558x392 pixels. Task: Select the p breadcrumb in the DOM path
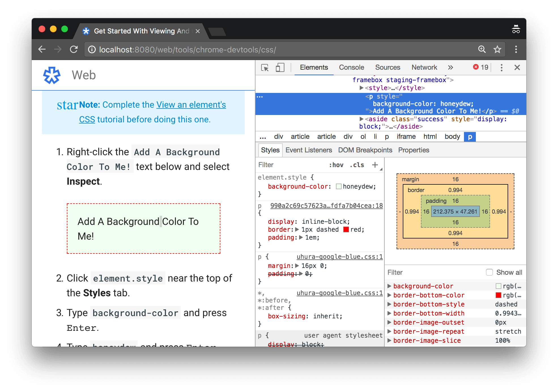[470, 137]
